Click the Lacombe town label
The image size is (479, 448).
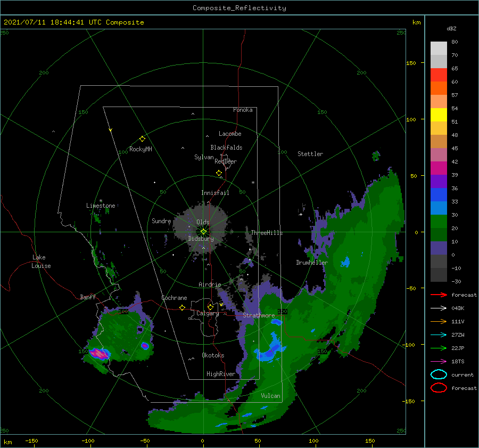click(x=230, y=134)
